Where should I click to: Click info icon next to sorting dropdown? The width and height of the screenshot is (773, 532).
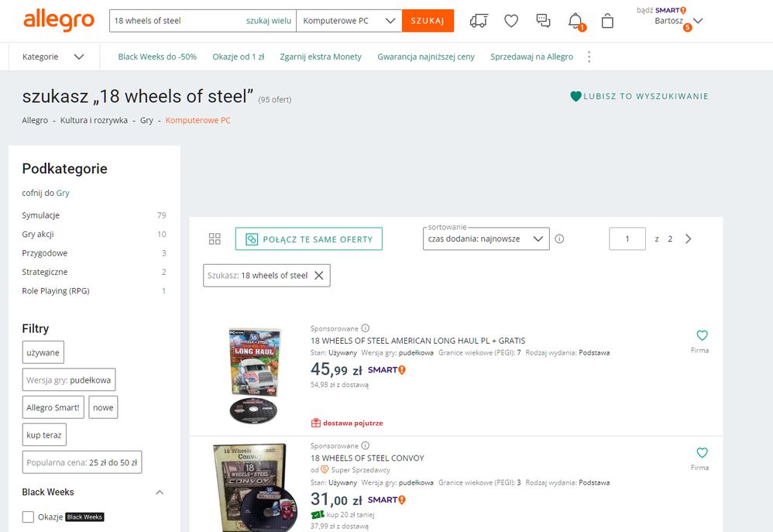point(559,239)
